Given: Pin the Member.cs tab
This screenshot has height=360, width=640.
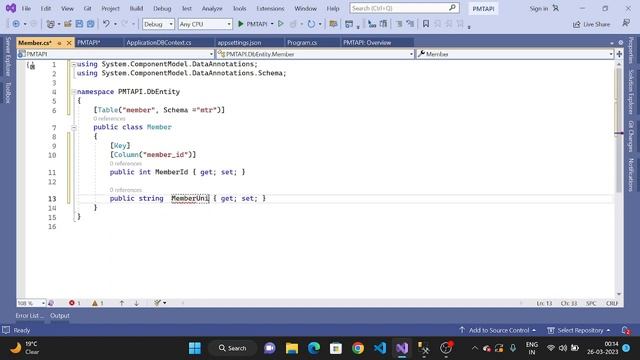Looking at the screenshot, I should tap(60, 43).
